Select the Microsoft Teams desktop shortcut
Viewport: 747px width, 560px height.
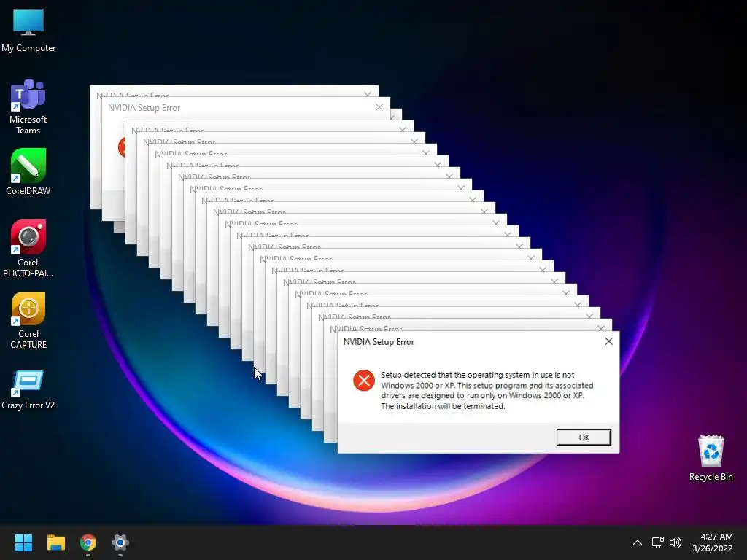click(28, 106)
